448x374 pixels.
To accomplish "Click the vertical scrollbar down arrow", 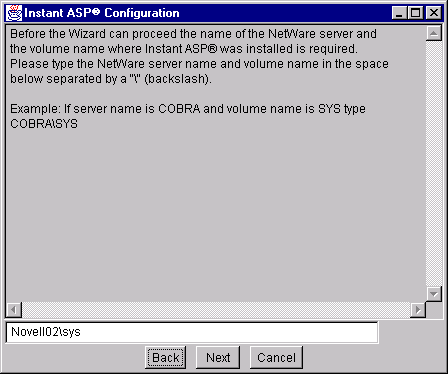I will pos(434,294).
